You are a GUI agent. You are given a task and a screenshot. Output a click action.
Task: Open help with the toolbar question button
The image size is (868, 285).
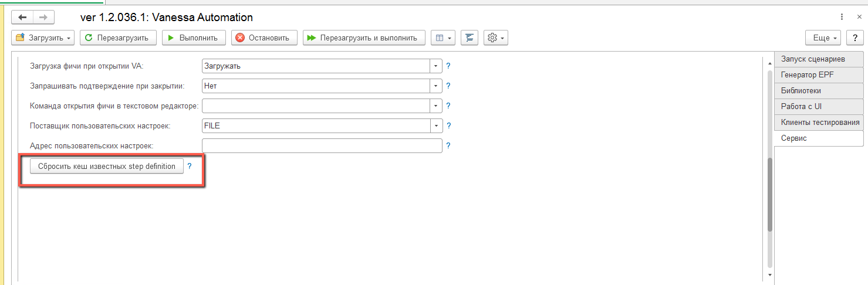click(x=855, y=38)
